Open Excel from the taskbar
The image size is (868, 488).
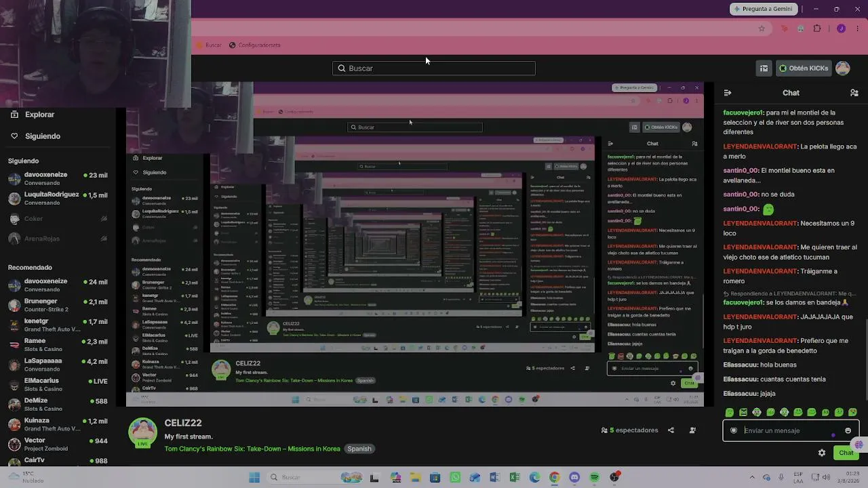pyautogui.click(x=515, y=477)
